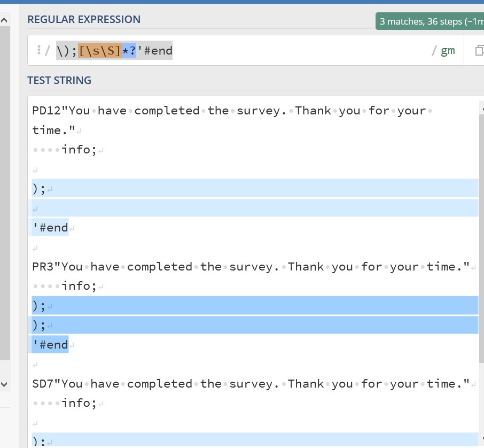The image size is (484, 448).
Task: Click the scrollbar's upward chevron icon
Action: click(4, 20)
